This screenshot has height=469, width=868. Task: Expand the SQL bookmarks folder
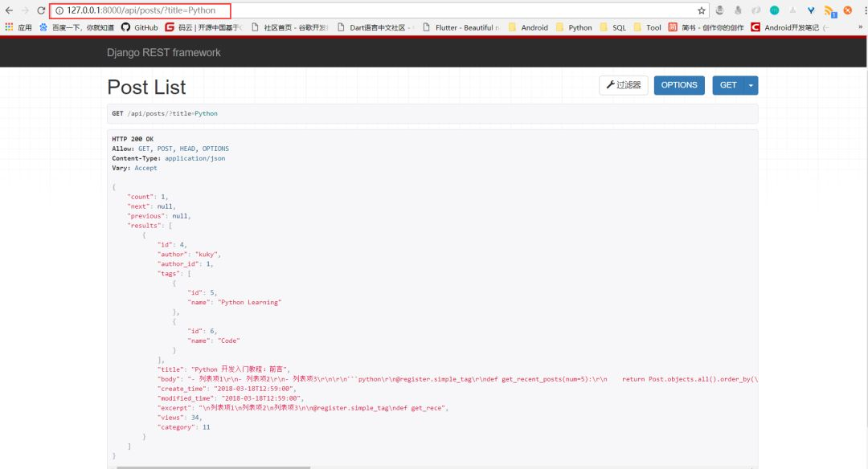pos(612,27)
